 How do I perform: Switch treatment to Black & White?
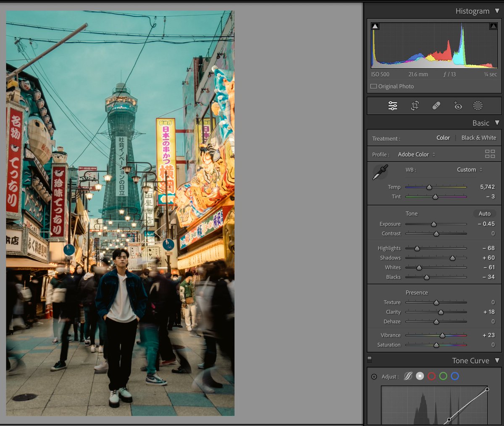click(x=478, y=138)
